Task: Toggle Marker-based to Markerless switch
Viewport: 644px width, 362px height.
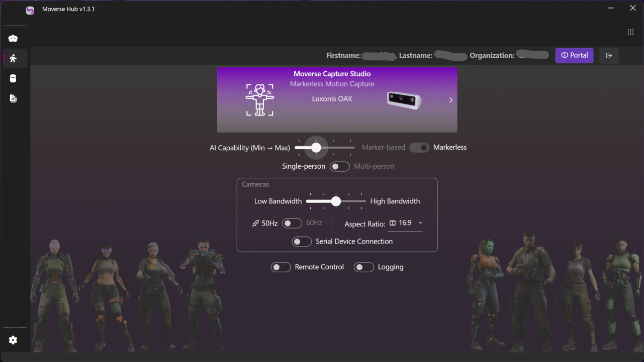Action: point(419,148)
